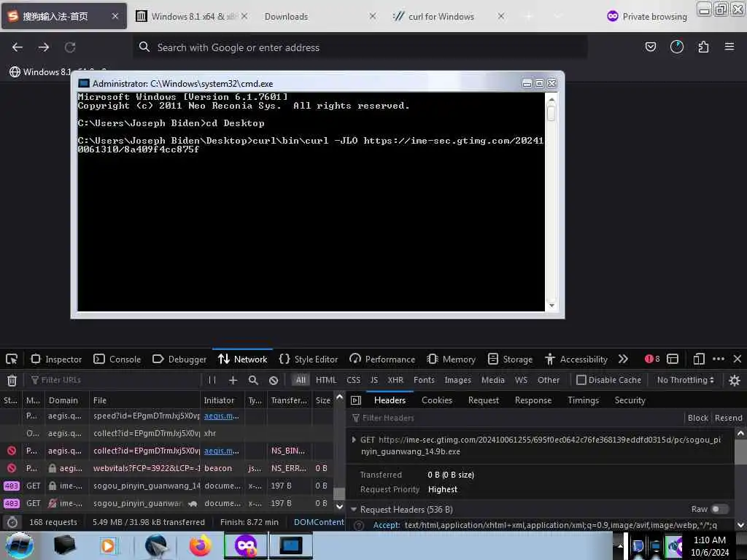Select the Security details tab
747x560 pixels.
click(630, 400)
